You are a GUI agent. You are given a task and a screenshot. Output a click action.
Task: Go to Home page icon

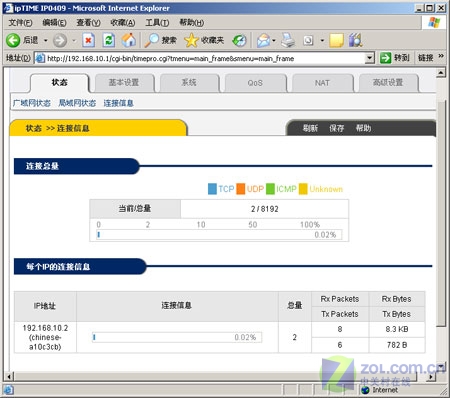point(129,40)
